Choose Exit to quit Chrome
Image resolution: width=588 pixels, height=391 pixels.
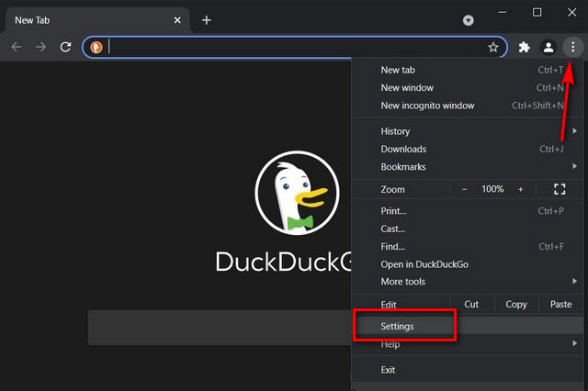coord(468,370)
